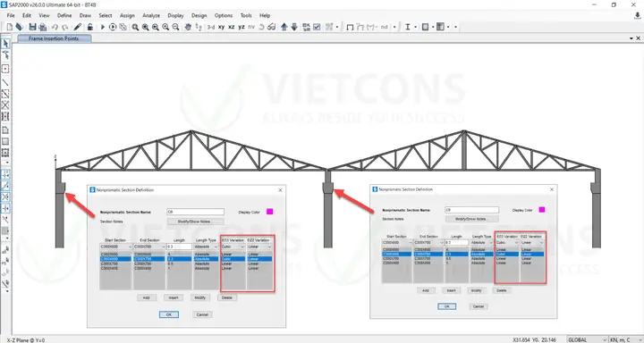The height and width of the screenshot is (343, 644).
Task: Click the Move Up in List arrow
Action: tap(284, 27)
